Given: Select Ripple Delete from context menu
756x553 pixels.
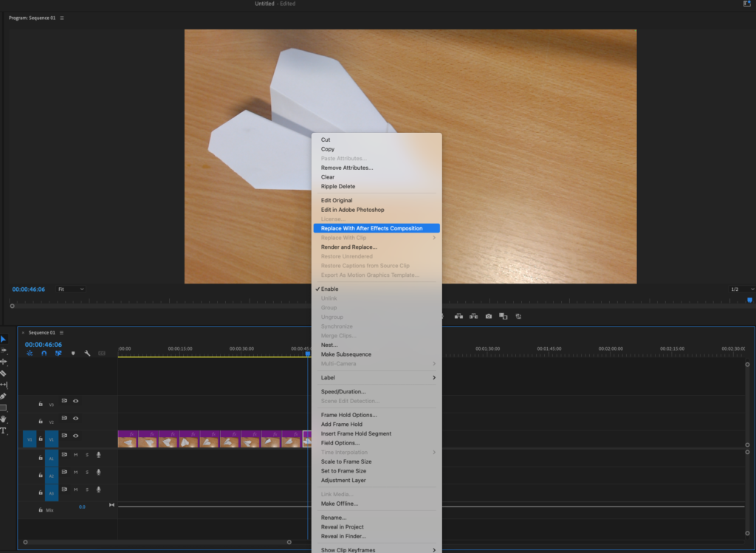Looking at the screenshot, I should tap(337, 187).
